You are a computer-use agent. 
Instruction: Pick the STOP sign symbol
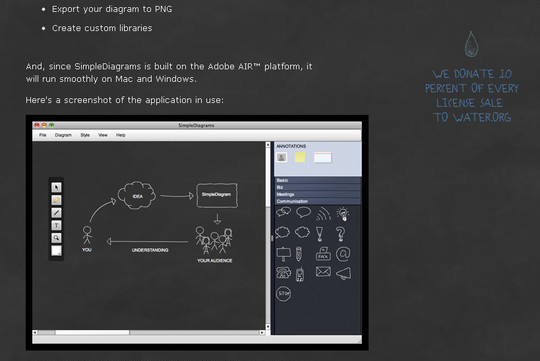pyautogui.click(x=284, y=294)
